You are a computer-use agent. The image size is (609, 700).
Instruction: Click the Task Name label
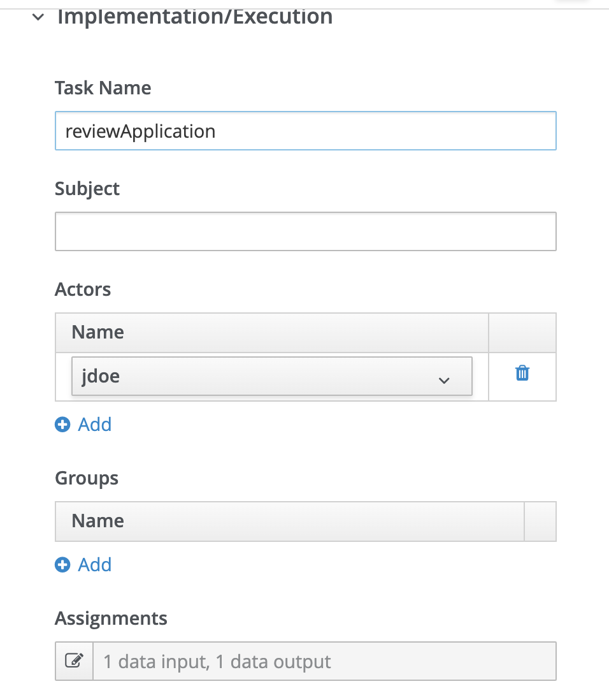[103, 88]
